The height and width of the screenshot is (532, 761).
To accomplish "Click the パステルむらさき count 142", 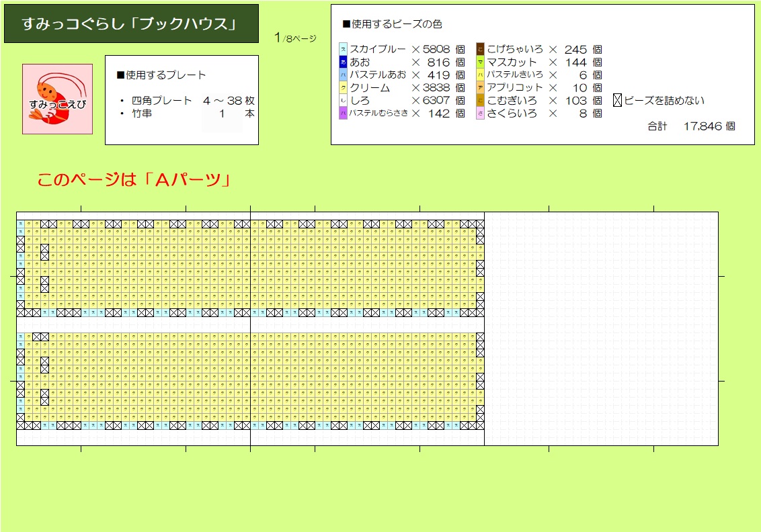I will [439, 114].
